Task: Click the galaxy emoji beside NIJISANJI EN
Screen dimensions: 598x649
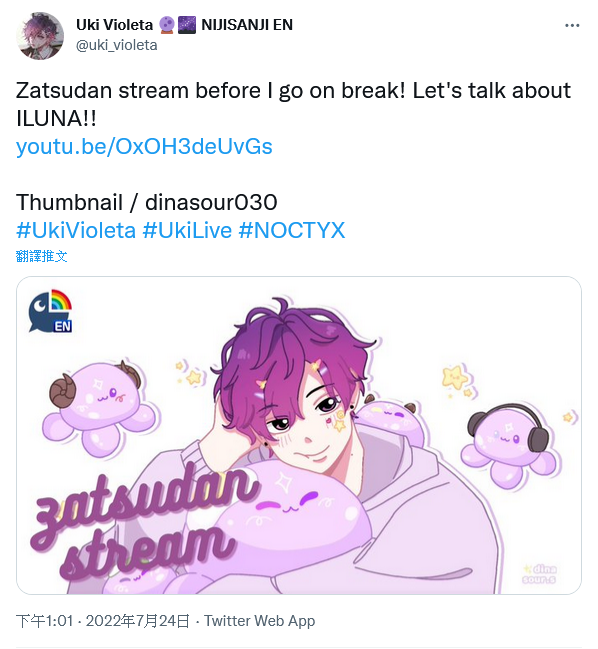Action: pos(187,25)
